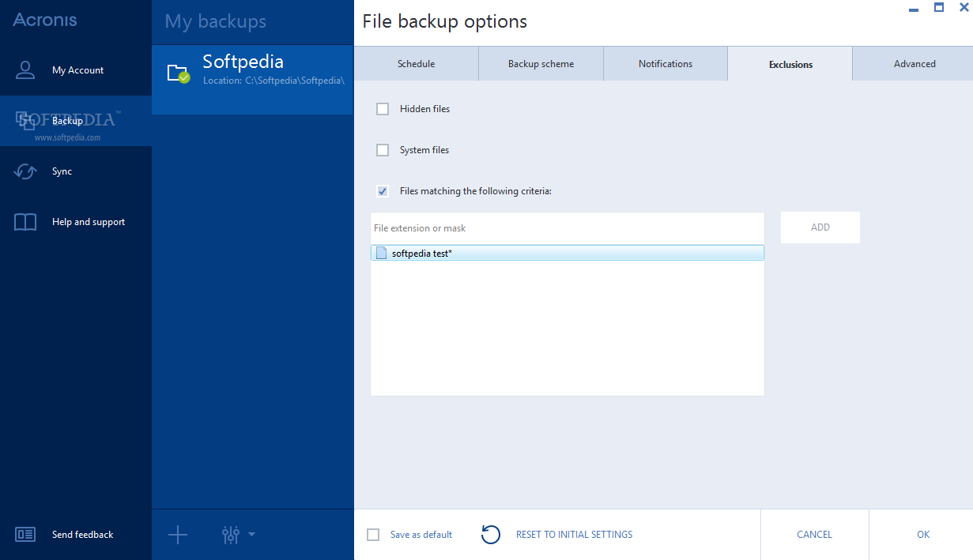Click the reset circular arrow icon

pyautogui.click(x=491, y=535)
